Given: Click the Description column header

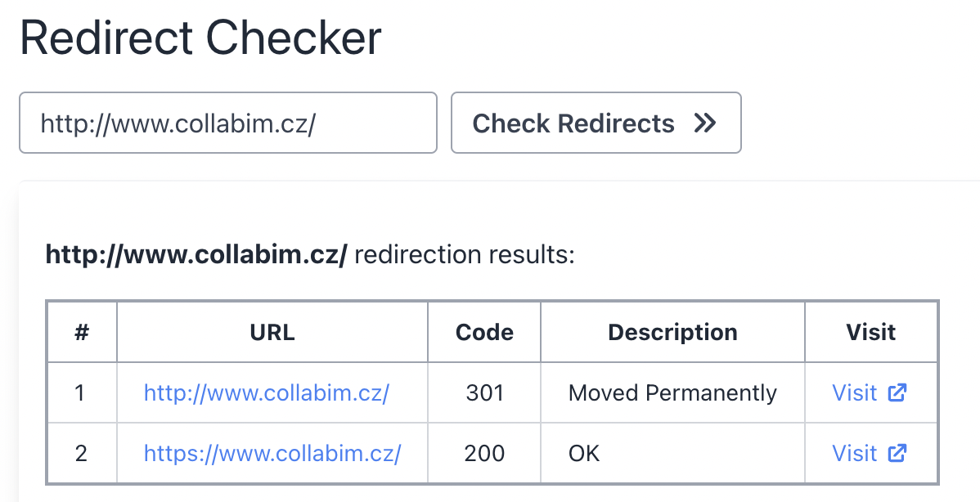Looking at the screenshot, I should (x=672, y=332).
